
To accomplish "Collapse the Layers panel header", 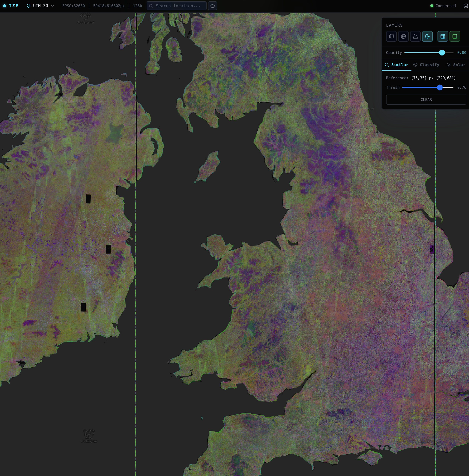I will pos(394,25).
